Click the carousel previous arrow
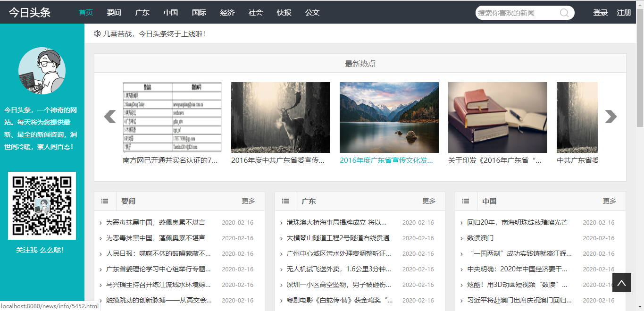Viewport: 644px width, 311px height. point(110,116)
